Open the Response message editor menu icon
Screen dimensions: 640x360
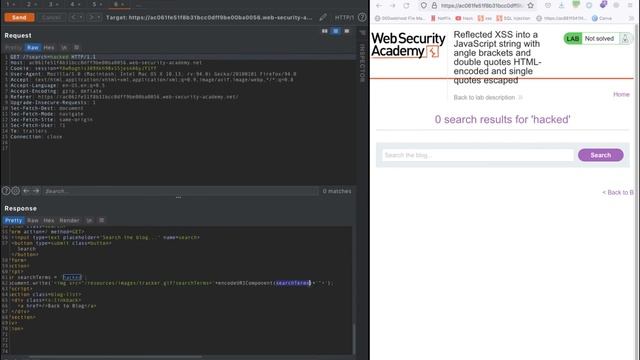coord(102,220)
